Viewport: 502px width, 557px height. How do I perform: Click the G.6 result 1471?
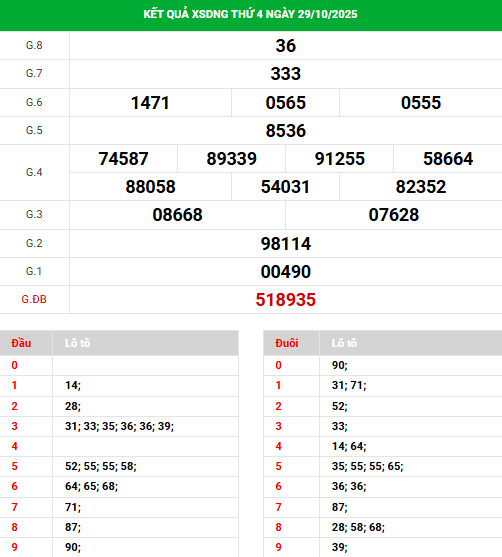coord(150,103)
